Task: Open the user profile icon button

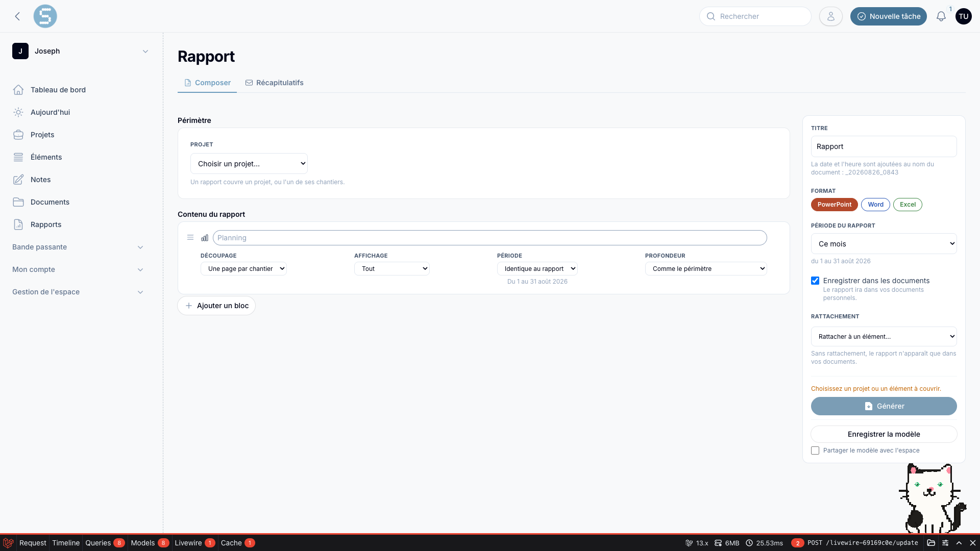Action: pos(830,16)
